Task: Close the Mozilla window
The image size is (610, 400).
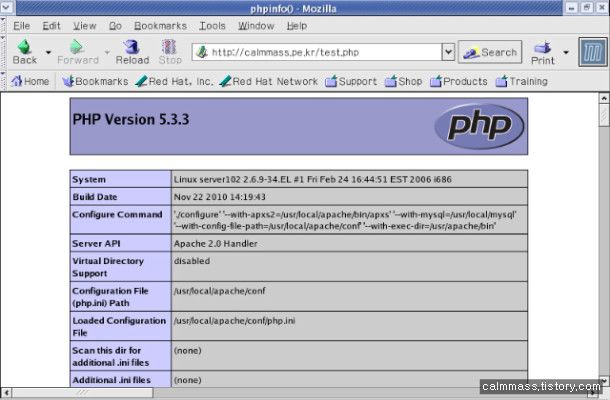Action: click(601, 7)
